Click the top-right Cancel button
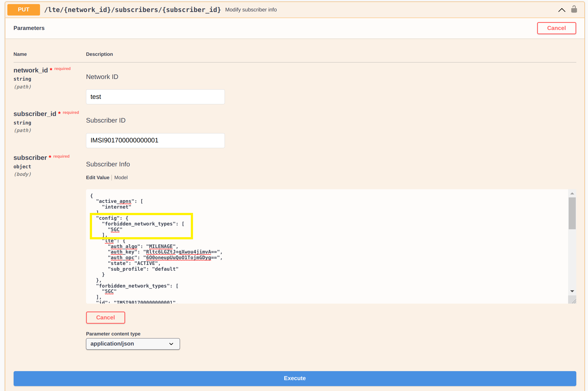Image resolution: width=588 pixels, height=391 pixels. (556, 28)
